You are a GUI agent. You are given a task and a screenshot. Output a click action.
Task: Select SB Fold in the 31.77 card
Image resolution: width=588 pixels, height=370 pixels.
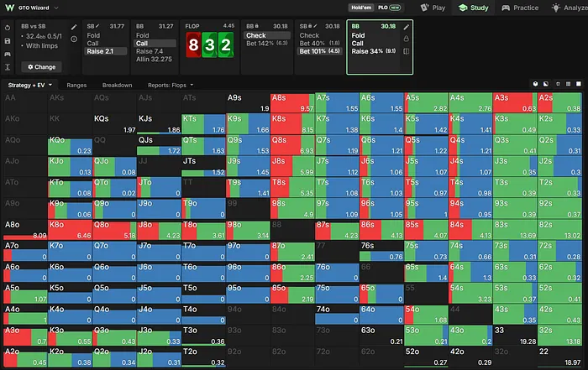pyautogui.click(x=93, y=35)
